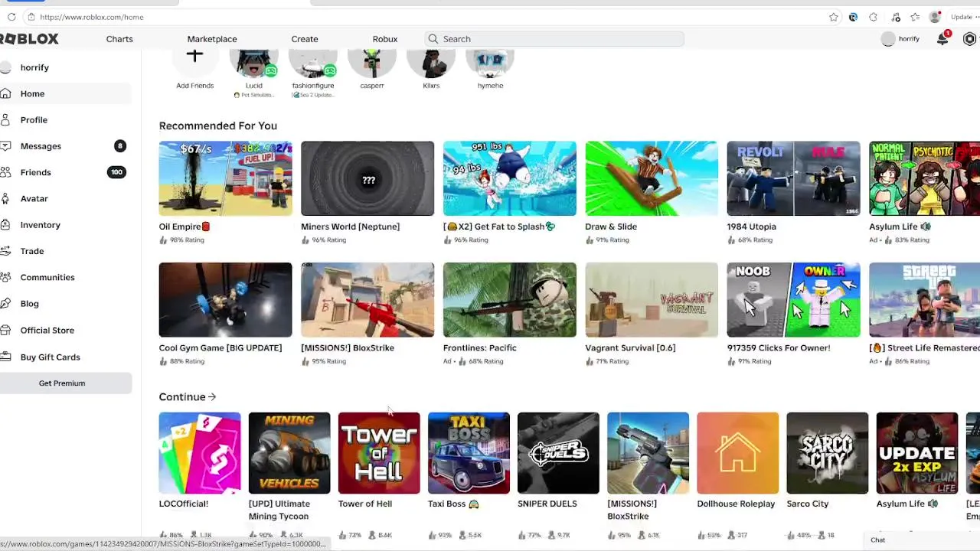The image size is (980, 551).
Task: Open friend casperr's avatar
Action: point(372,62)
